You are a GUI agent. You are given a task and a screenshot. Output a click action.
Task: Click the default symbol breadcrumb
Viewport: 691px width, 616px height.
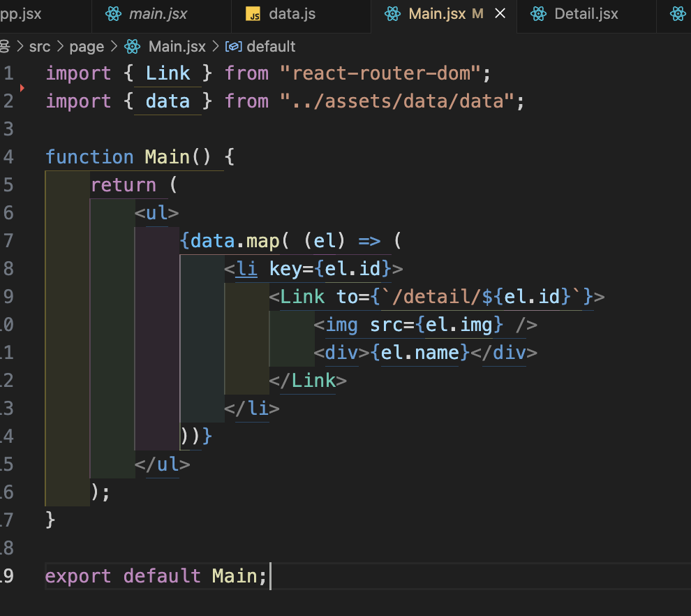271,46
